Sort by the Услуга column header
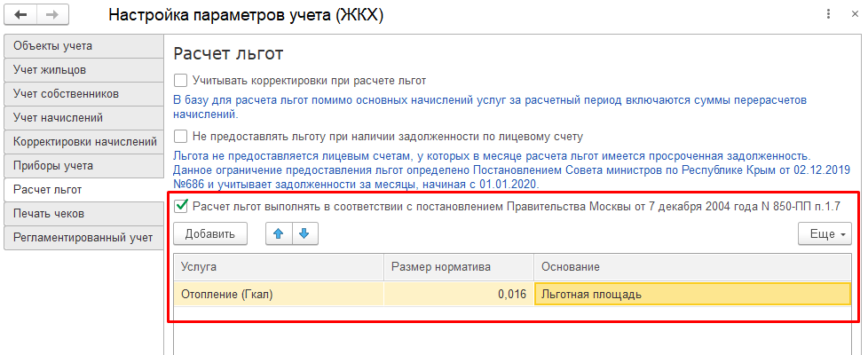The image size is (868, 355). (279, 267)
